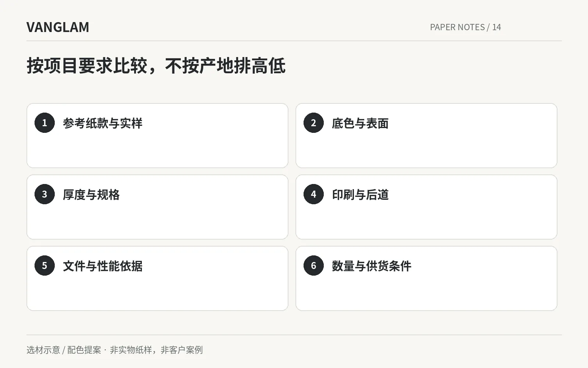
Task: Click the footer note 选材示意 / 配色提案
Action: tap(64, 350)
